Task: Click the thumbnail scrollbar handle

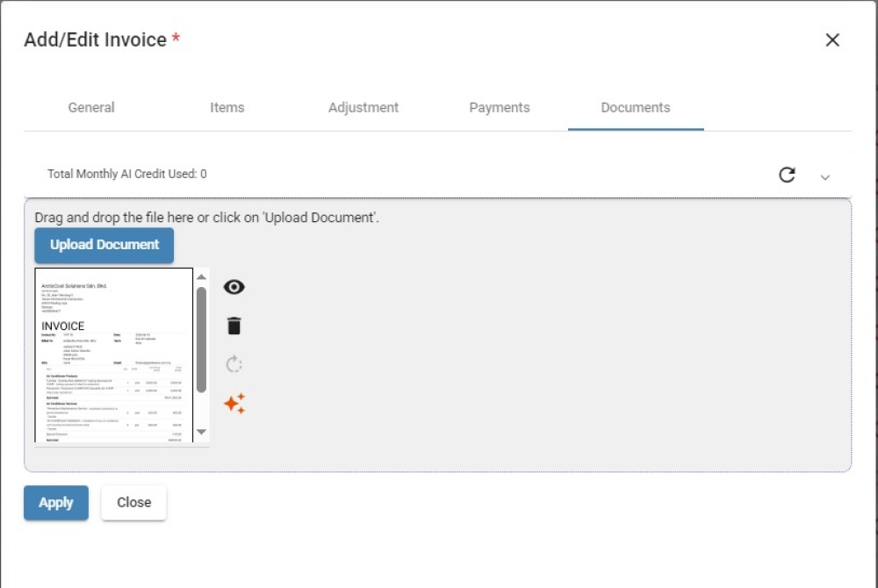Action: coord(202,340)
